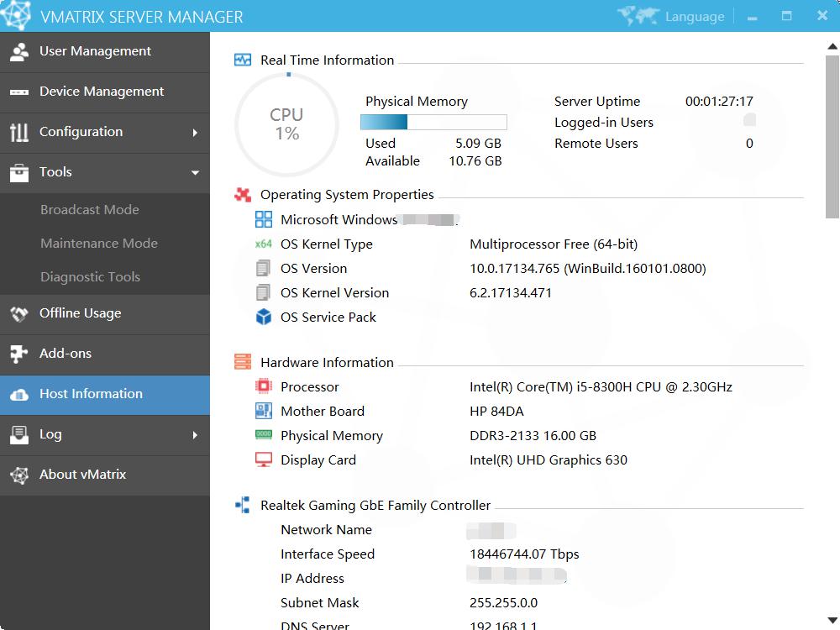Click the Log sidebar icon
Viewport: 840px width, 630px height.
(x=19, y=435)
